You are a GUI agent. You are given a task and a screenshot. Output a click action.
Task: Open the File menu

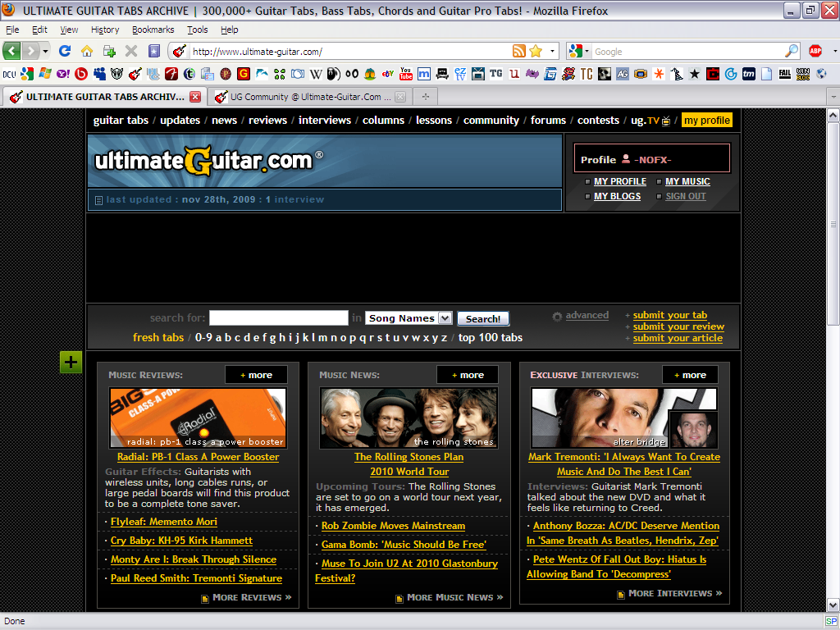(x=12, y=30)
